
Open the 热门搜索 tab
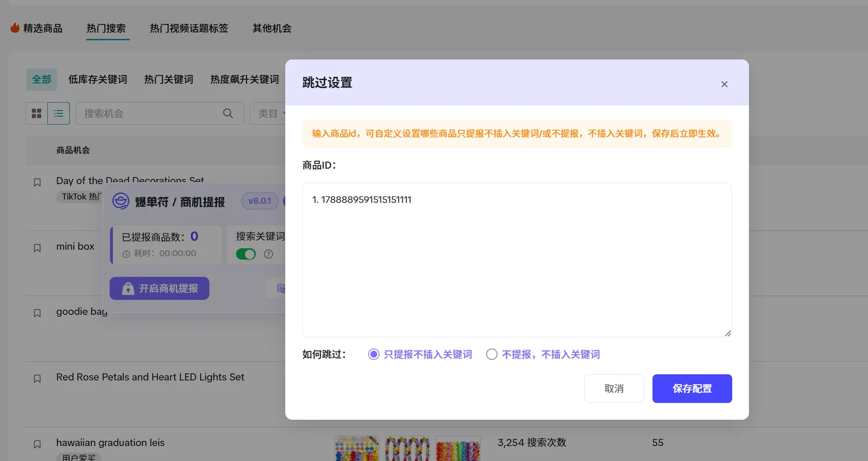[106, 28]
